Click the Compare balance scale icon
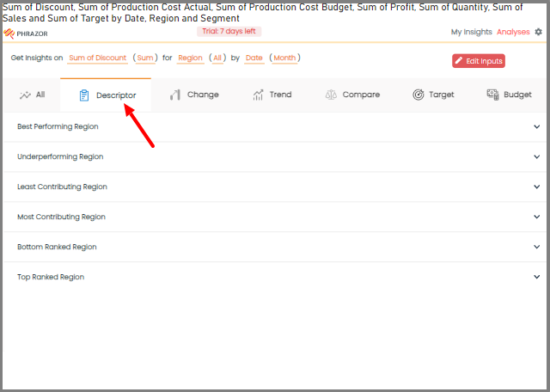Image resolution: width=550 pixels, height=392 pixels. pos(331,95)
